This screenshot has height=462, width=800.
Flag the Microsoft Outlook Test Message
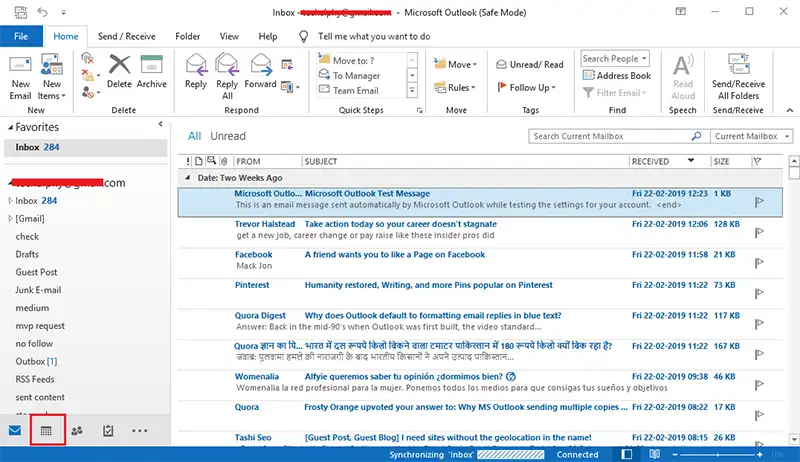pyautogui.click(x=759, y=202)
